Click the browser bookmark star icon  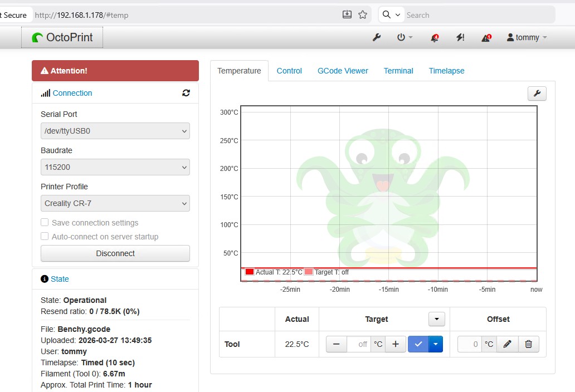[x=363, y=15]
